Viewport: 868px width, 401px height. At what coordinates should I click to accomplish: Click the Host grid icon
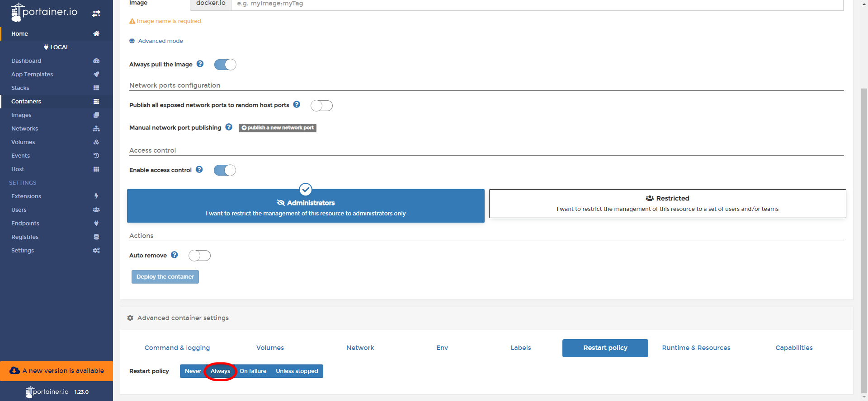point(96,169)
